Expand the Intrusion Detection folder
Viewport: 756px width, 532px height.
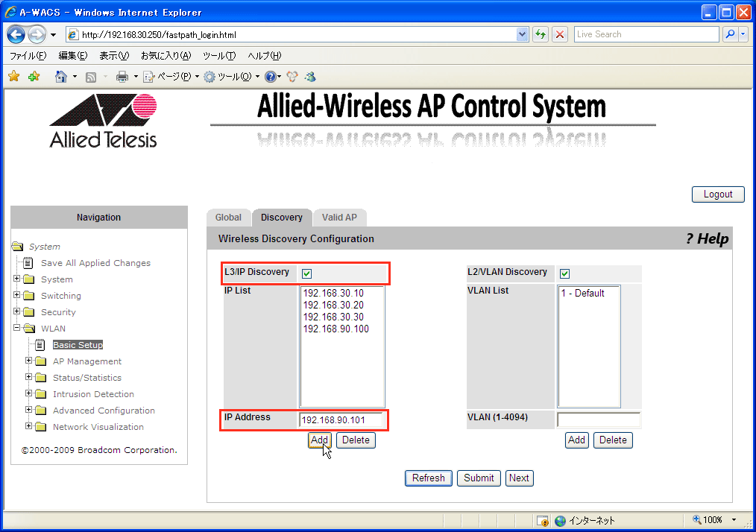pos(29,393)
